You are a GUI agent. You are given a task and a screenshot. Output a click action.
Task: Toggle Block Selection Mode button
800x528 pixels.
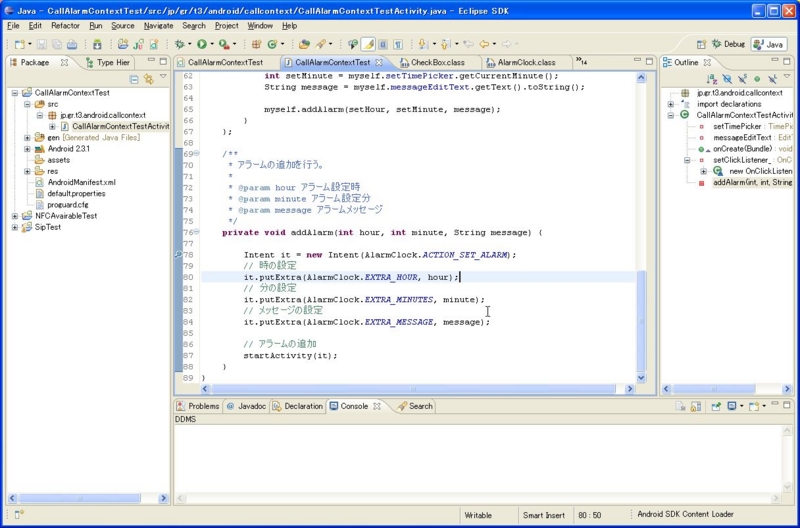pyautogui.click(x=383, y=44)
